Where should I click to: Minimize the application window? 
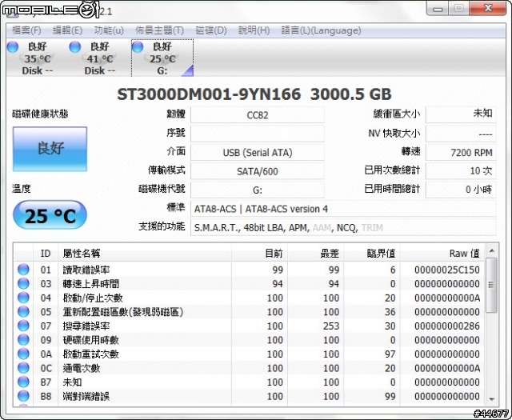438,9
